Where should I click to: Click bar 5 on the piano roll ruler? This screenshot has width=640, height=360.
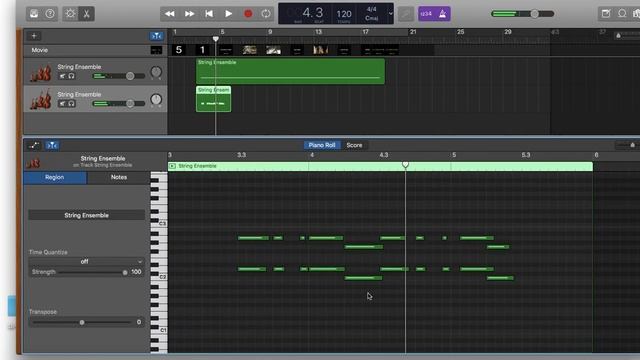[x=454, y=155]
